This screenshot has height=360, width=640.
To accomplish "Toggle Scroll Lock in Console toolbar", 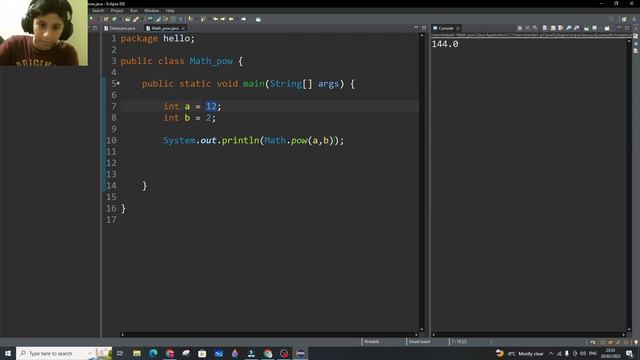I will (553, 28).
